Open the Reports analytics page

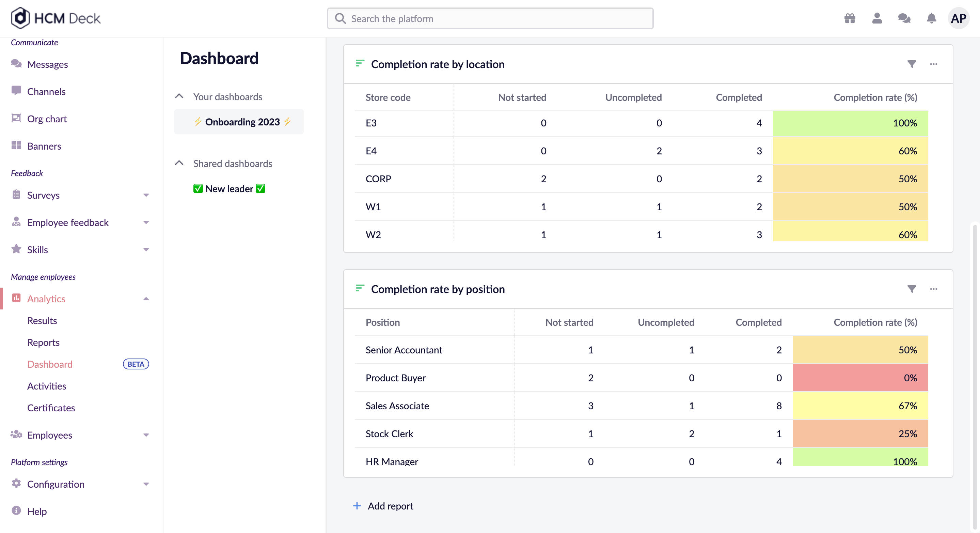pos(43,342)
